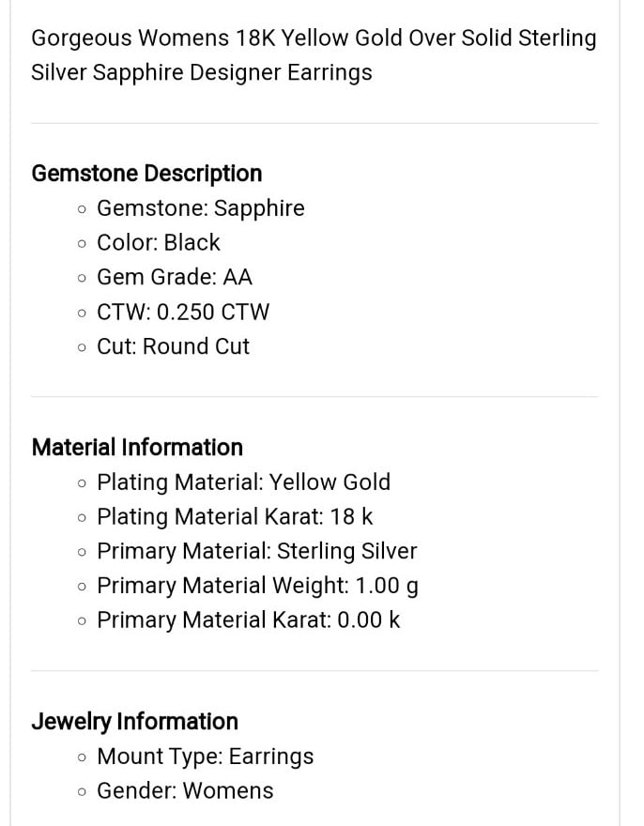The width and height of the screenshot is (644, 826).
Task: Click the product title text about sapphire earrings
Action: click(314, 55)
